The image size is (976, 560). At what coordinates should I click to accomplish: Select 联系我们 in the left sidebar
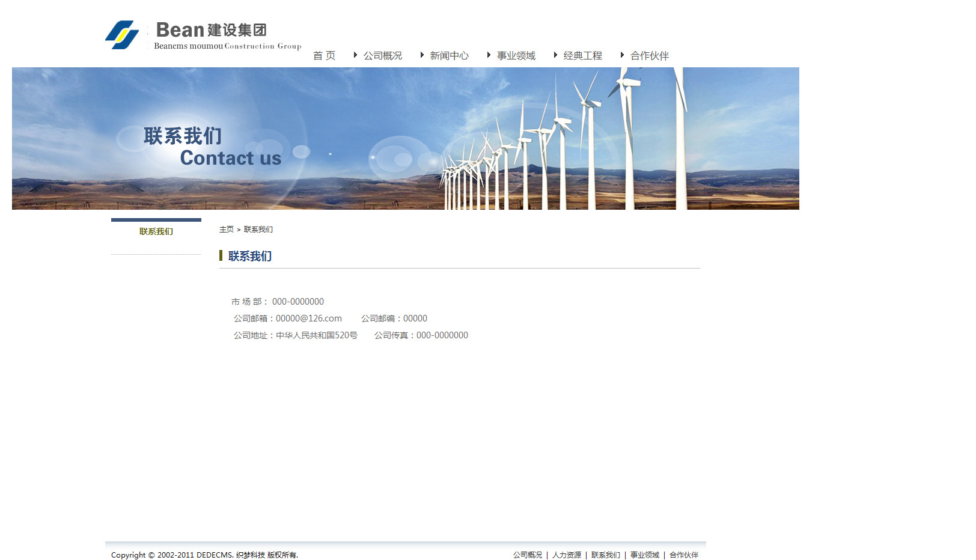156,232
